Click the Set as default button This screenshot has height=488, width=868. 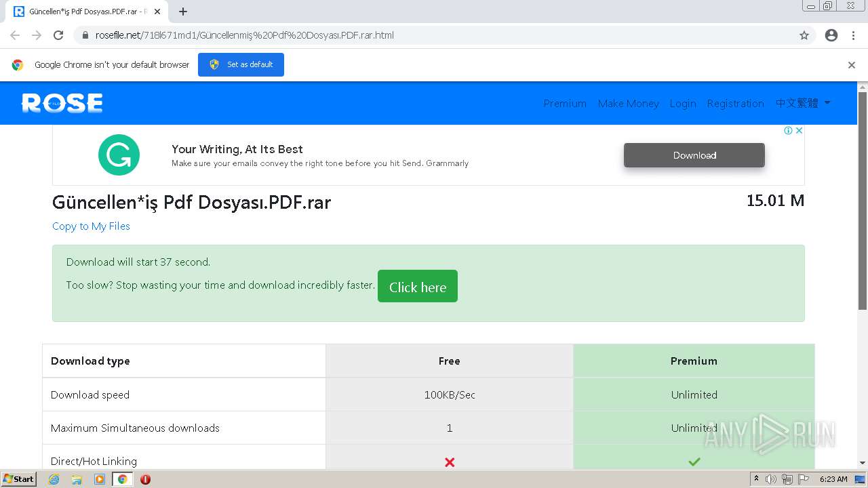(x=241, y=64)
